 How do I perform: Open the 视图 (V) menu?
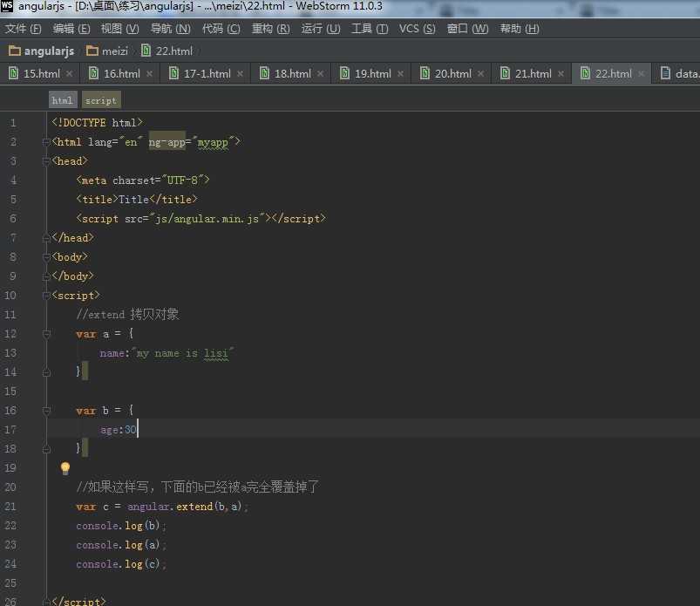119,29
